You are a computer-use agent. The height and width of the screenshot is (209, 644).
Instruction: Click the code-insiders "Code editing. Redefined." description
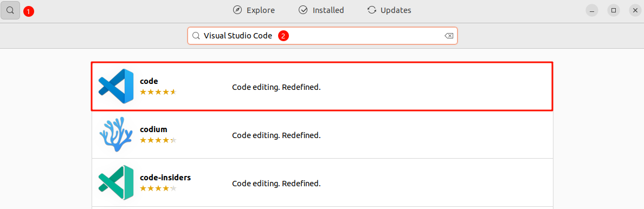point(276,182)
